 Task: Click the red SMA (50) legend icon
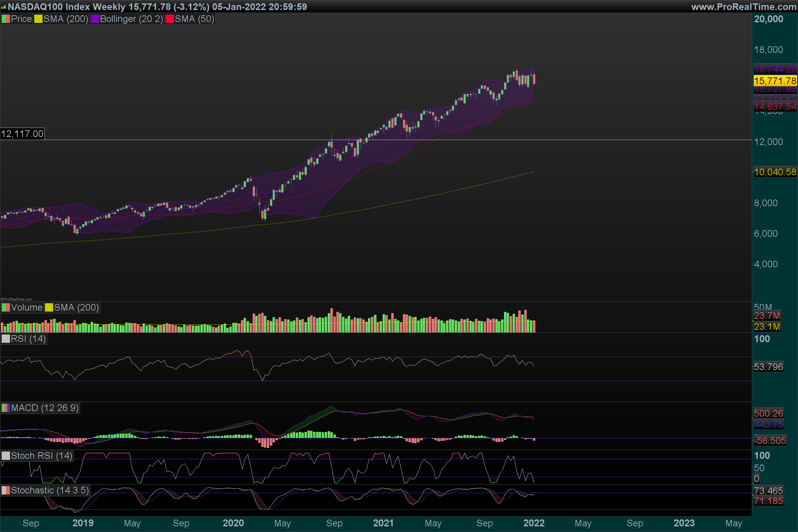click(169, 19)
